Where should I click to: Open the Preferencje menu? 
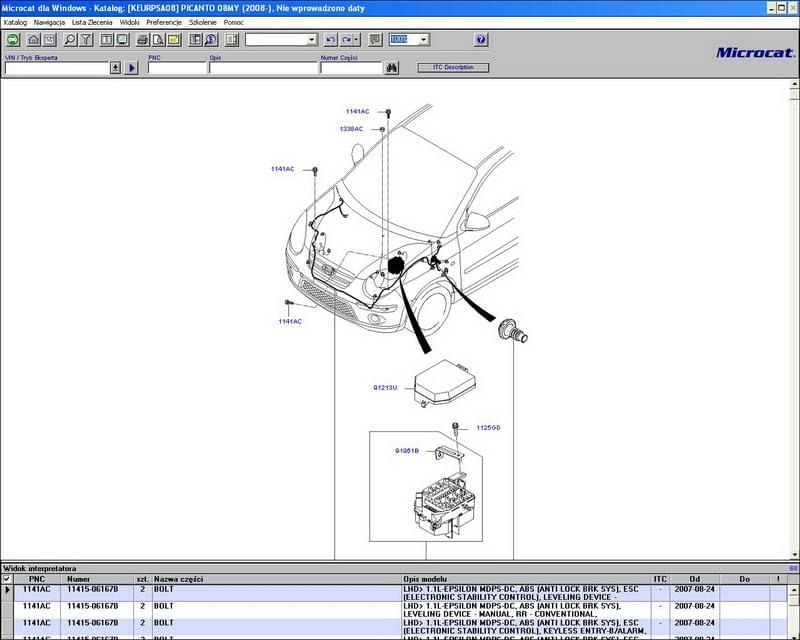[x=164, y=22]
